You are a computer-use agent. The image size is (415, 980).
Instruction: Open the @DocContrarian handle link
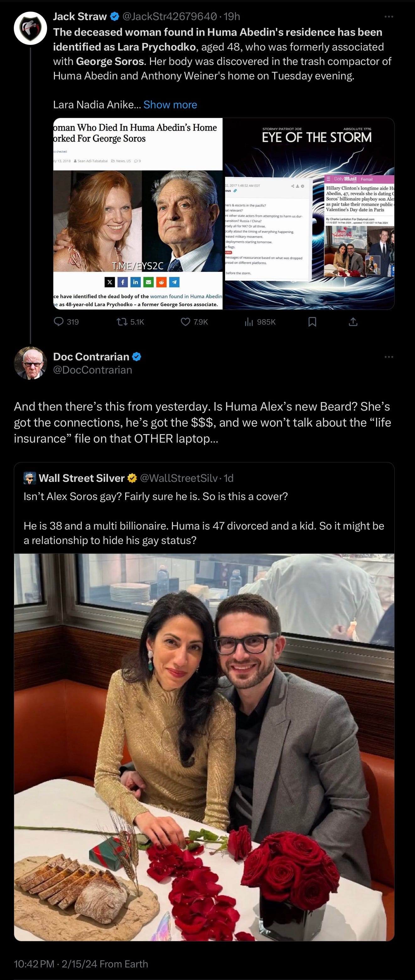pyautogui.click(x=92, y=370)
